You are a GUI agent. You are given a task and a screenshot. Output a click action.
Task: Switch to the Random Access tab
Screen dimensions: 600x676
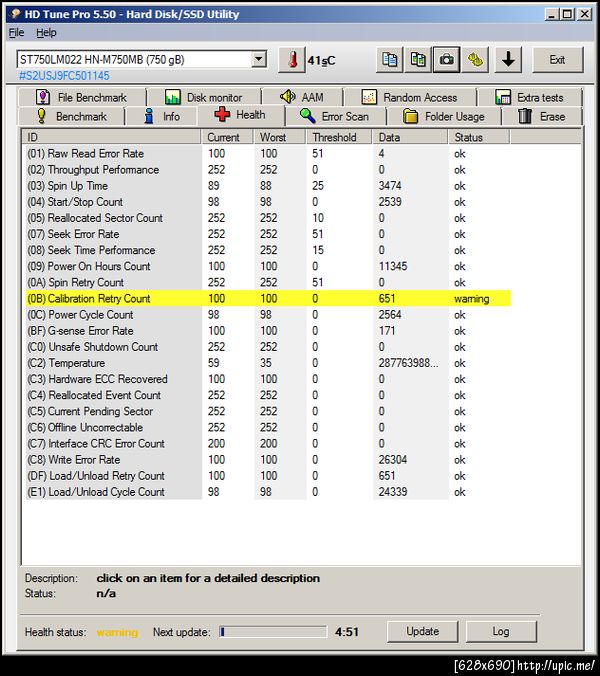[410, 97]
